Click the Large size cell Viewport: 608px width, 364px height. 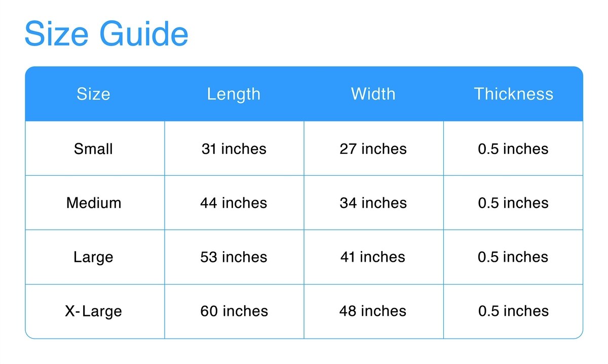(x=93, y=257)
